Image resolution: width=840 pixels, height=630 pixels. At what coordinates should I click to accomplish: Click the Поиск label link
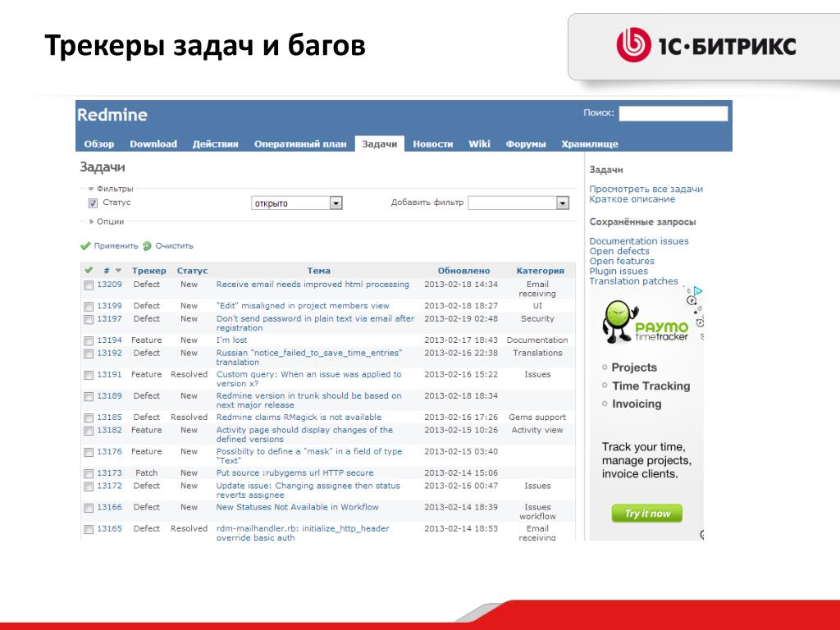coord(598,112)
